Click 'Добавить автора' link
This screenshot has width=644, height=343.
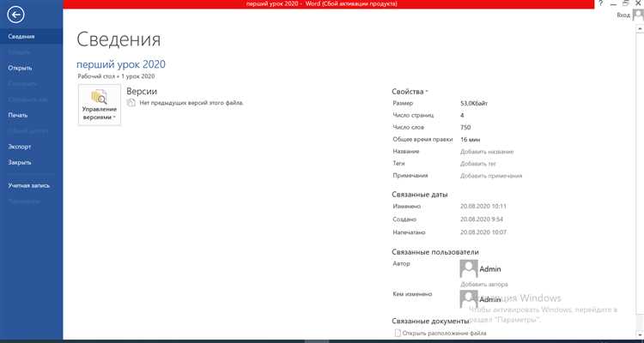pos(483,284)
